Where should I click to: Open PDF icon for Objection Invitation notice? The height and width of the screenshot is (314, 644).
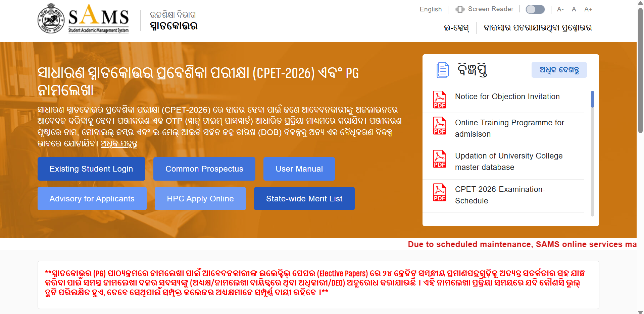(439, 100)
